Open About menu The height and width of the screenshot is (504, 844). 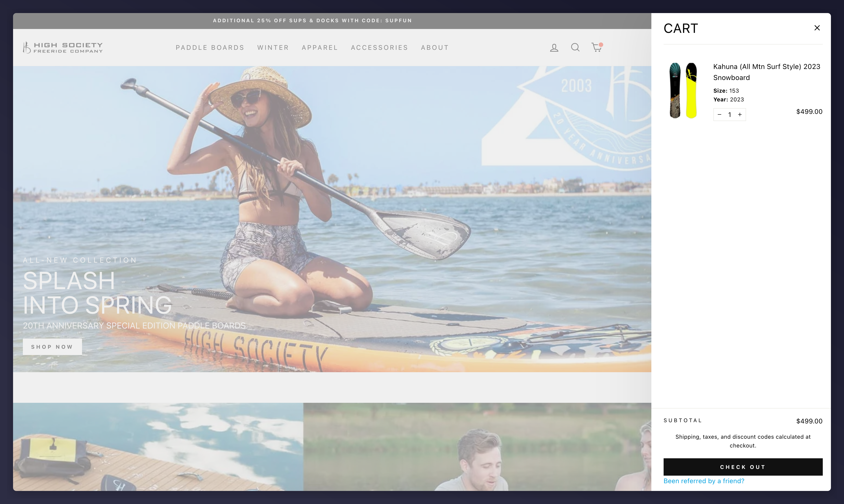pos(435,48)
